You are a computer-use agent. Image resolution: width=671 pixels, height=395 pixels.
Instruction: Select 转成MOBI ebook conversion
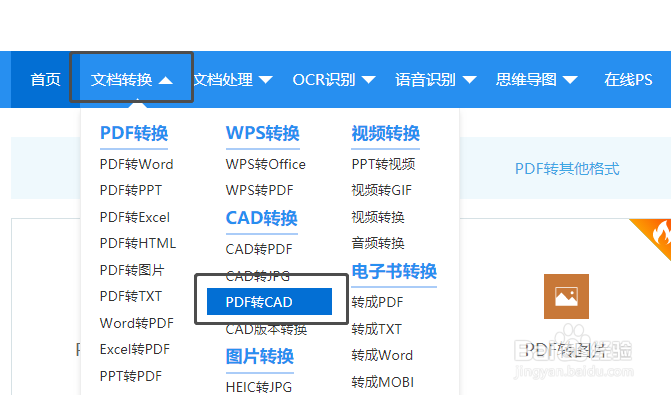coord(383,382)
